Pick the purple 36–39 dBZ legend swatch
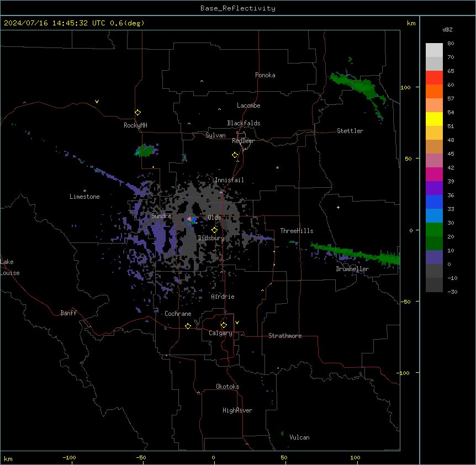 coord(434,188)
